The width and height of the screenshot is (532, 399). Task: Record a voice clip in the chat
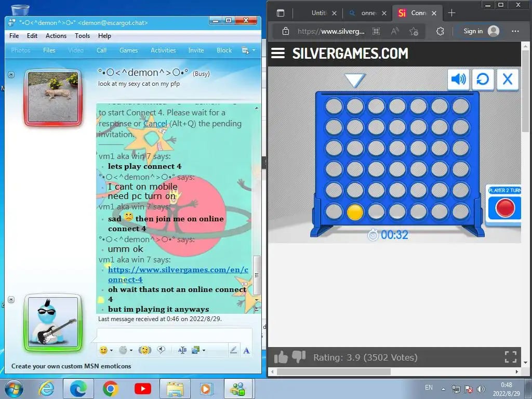pyautogui.click(x=161, y=350)
